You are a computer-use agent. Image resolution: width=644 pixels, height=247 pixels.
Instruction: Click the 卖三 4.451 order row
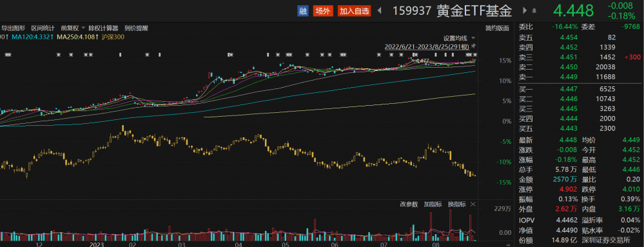[x=579, y=57]
